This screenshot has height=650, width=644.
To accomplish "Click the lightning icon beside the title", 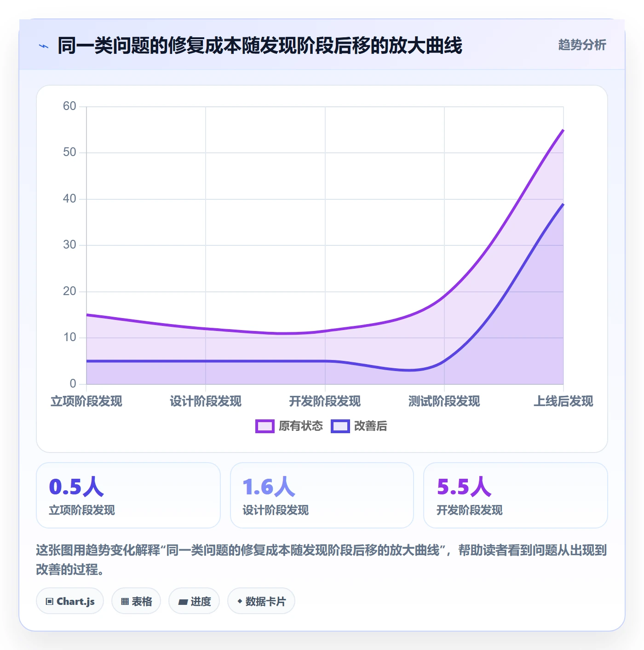I will pyautogui.click(x=44, y=46).
